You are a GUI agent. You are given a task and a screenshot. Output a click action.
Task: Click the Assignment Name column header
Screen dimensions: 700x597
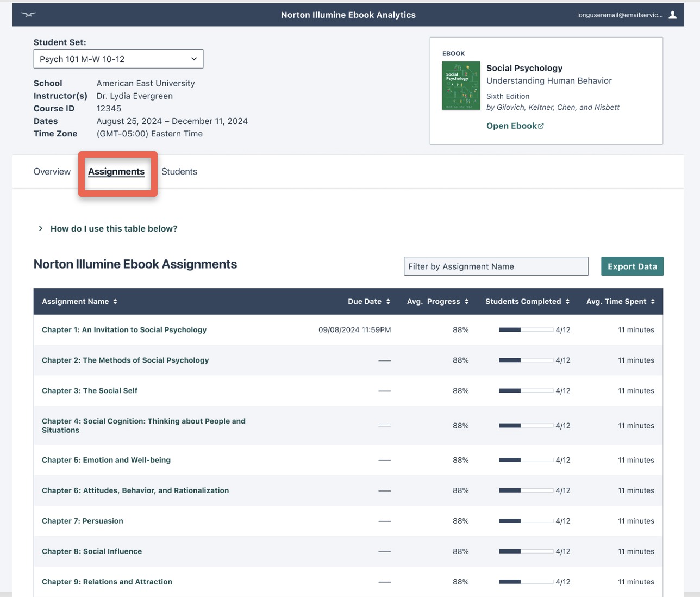click(79, 302)
